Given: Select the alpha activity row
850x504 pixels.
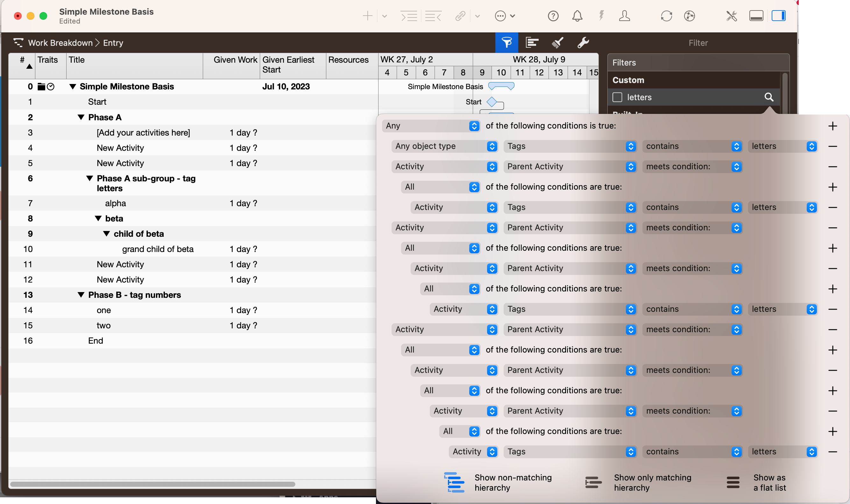Looking at the screenshot, I should (x=193, y=203).
